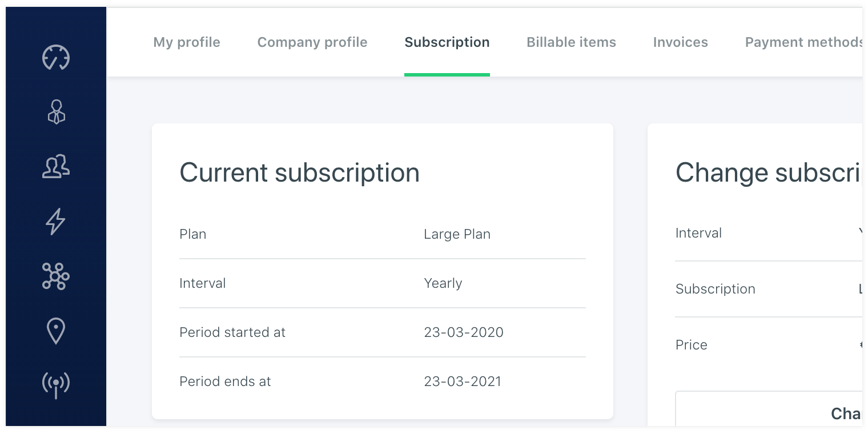Open the Invoices tab
Screen dimensions: 868x434
(680, 42)
